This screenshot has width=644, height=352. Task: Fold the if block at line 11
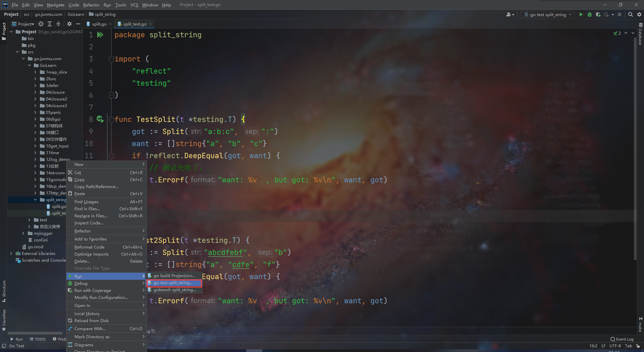click(x=111, y=156)
